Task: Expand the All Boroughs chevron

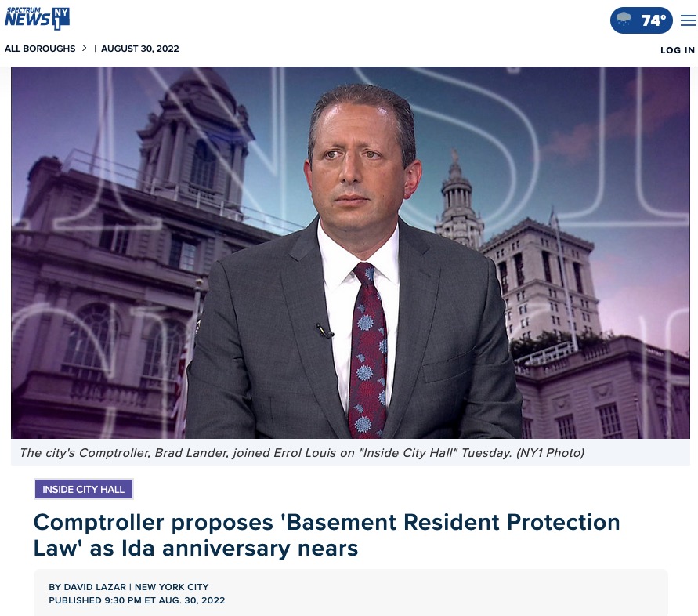Action: (x=84, y=48)
